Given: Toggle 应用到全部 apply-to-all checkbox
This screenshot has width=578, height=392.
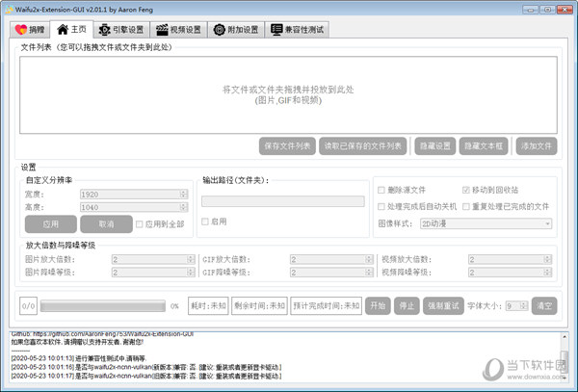Looking at the screenshot, I should pos(140,224).
